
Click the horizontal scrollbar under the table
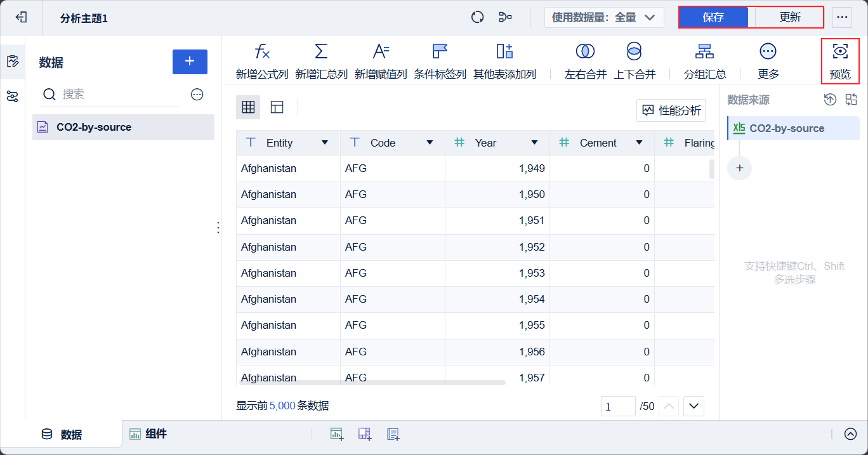tap(372, 383)
